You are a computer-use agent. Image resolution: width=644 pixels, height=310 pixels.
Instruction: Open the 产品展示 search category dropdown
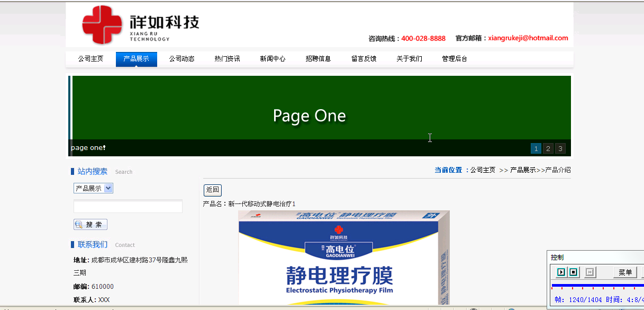click(93, 188)
